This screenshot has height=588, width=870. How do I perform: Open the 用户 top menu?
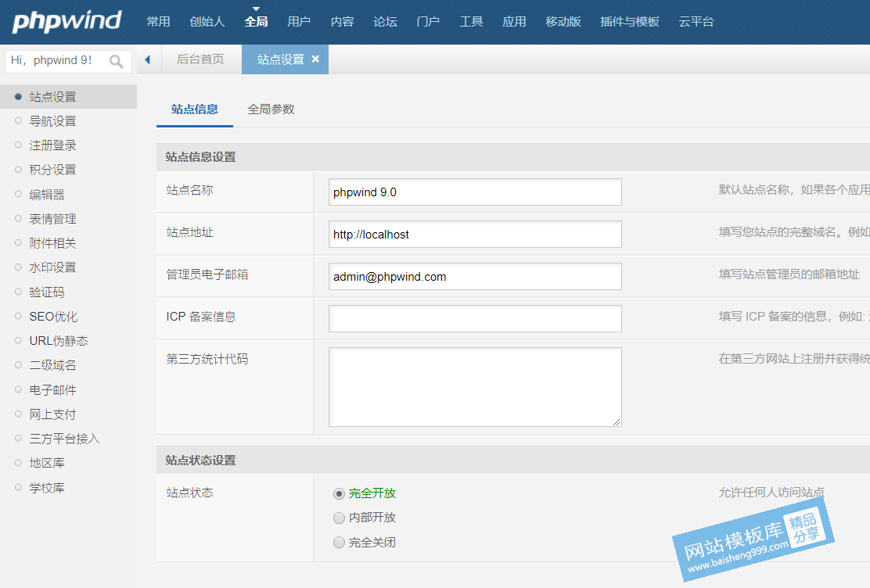coord(299,22)
